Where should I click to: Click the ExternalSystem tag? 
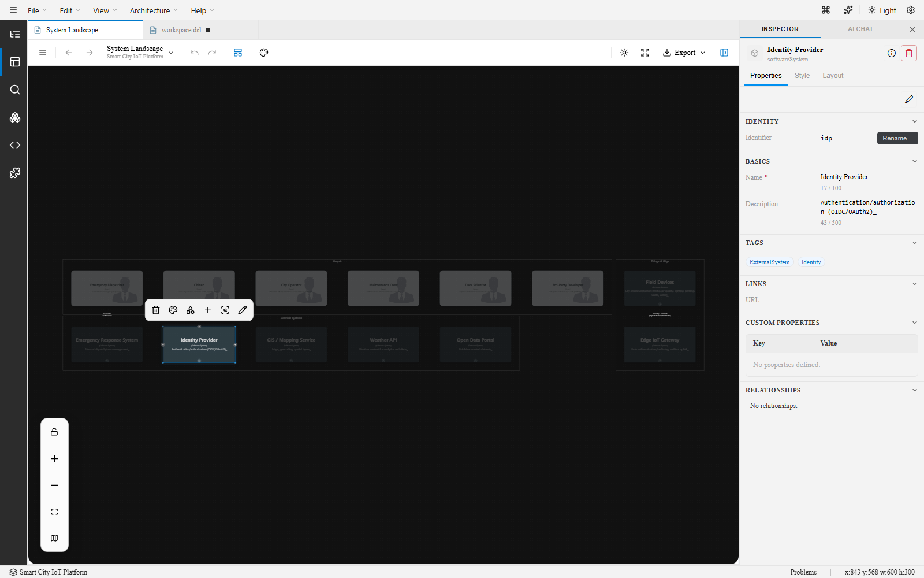[769, 262]
